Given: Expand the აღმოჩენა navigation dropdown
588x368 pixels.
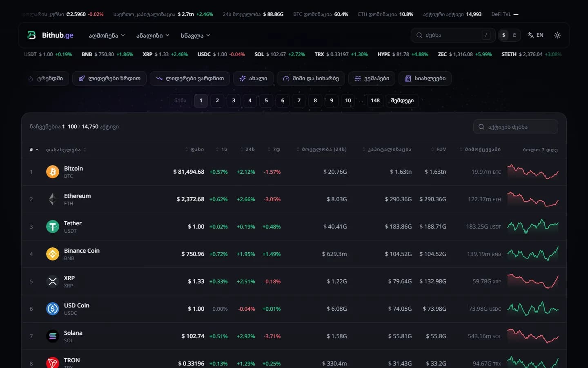Looking at the screenshot, I should pyautogui.click(x=107, y=36).
